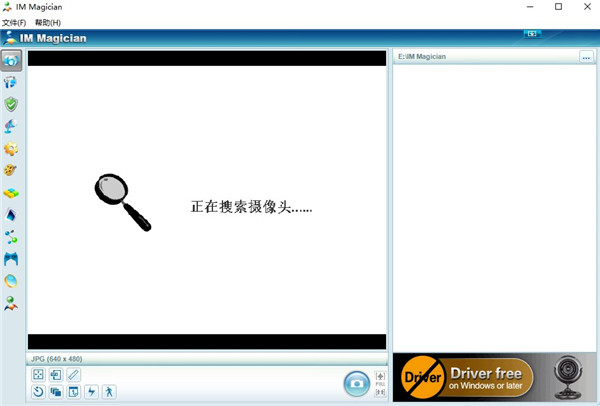
Task: Browse folder with the '...' button
Action: coord(586,57)
